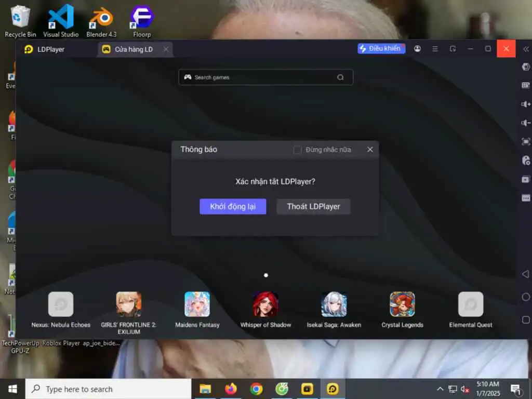Close the Cửa hàng LD tab

pos(166,49)
